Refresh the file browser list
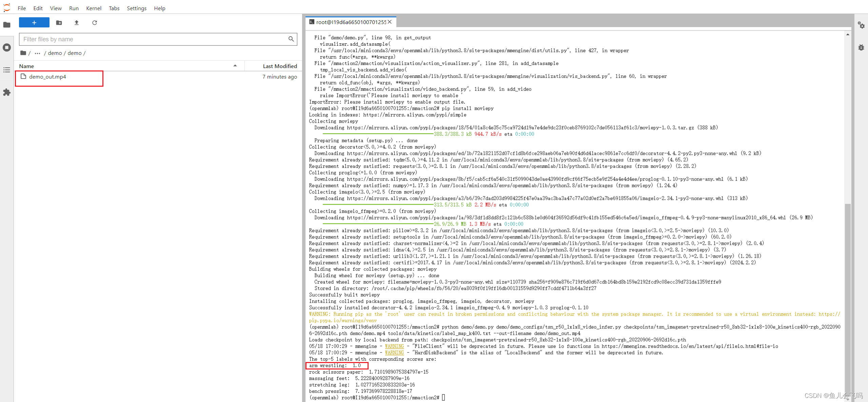Viewport: 868px width, 402px height. (95, 23)
